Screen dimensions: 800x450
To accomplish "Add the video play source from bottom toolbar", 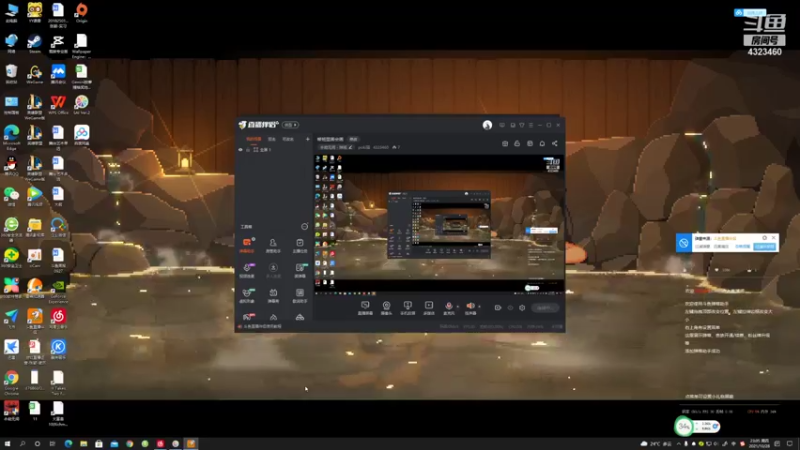I will tap(429, 308).
